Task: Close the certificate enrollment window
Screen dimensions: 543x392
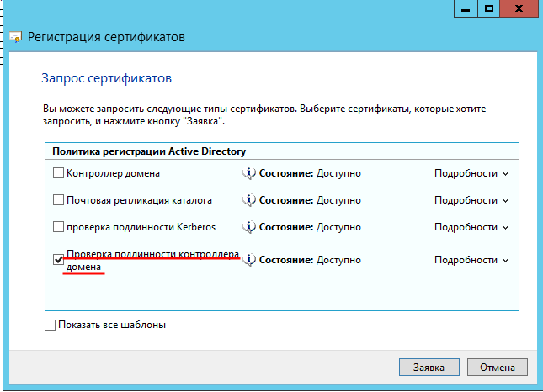Action: click(521, 8)
